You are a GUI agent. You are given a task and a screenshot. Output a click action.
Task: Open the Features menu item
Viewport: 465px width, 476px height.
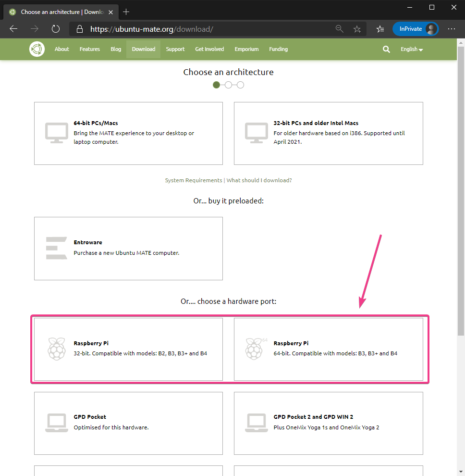(x=89, y=49)
